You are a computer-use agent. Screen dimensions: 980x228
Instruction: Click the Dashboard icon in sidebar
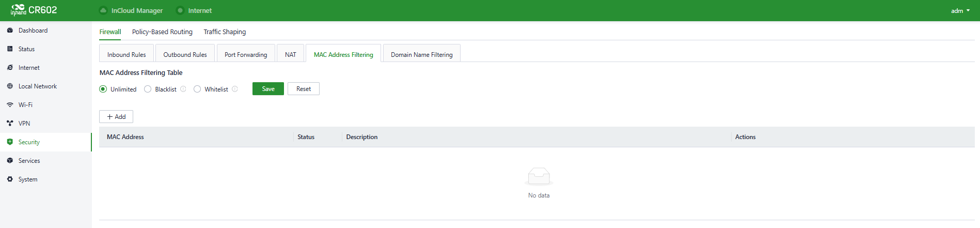point(10,31)
